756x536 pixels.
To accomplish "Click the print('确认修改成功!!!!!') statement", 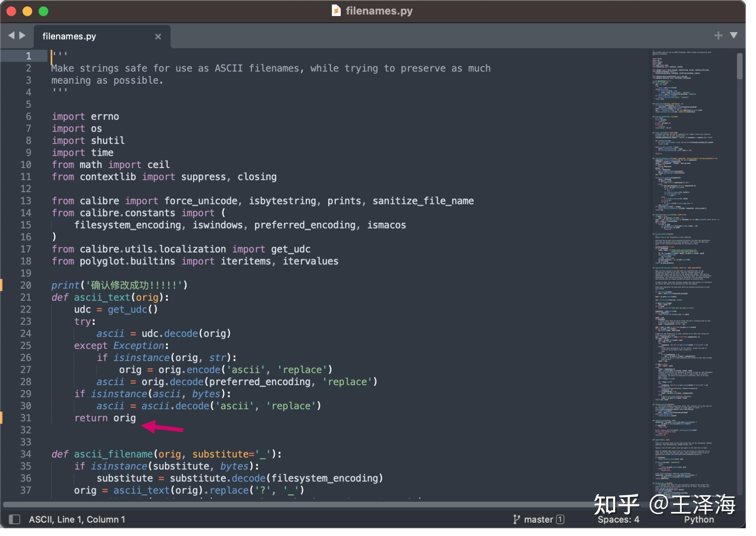I will click(x=119, y=285).
